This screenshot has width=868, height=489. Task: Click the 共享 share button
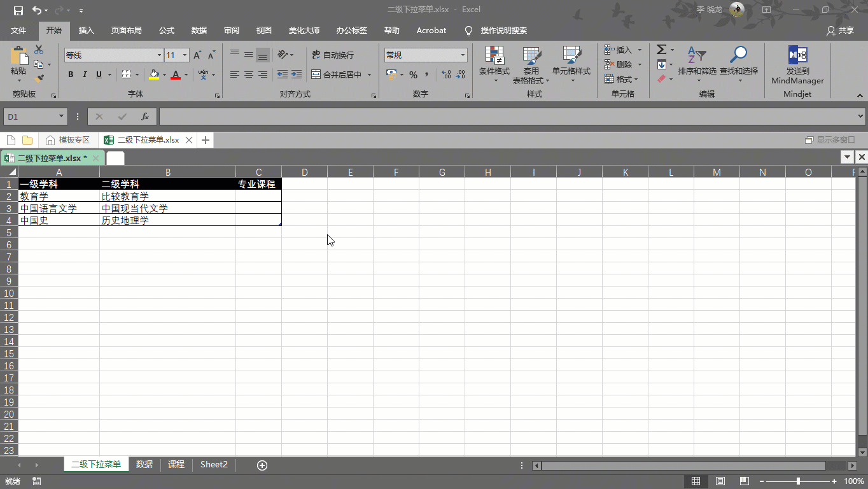[x=840, y=31]
